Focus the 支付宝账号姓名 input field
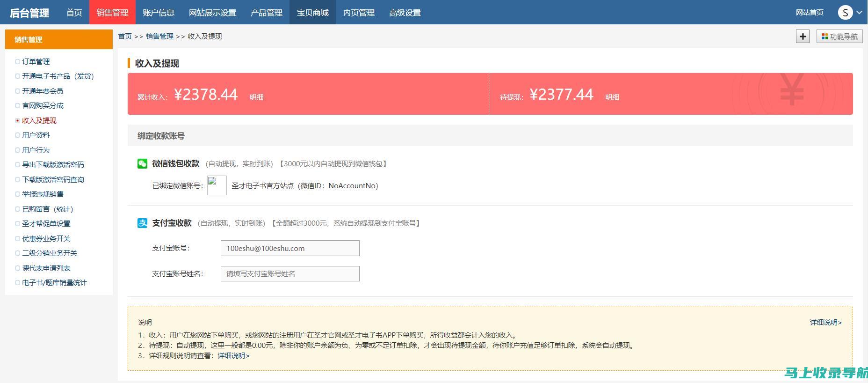 pos(290,273)
